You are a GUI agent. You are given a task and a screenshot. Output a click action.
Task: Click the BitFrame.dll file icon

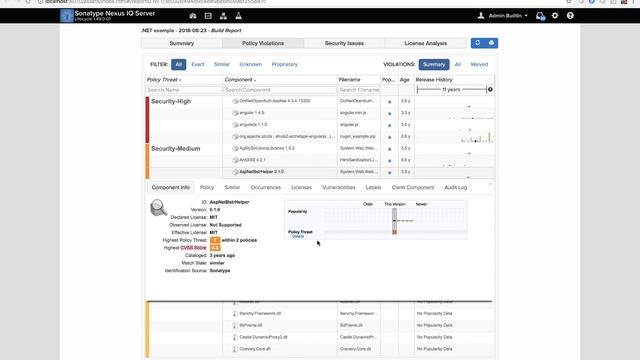coord(235,325)
